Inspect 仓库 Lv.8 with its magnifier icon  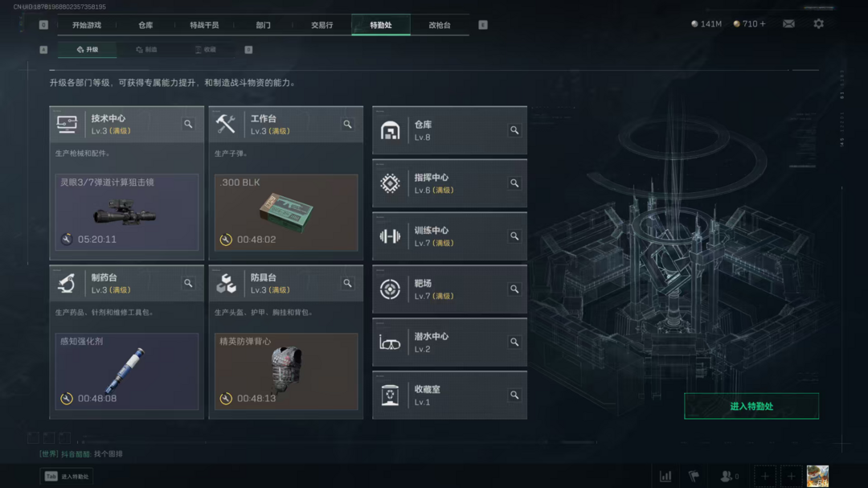point(514,130)
